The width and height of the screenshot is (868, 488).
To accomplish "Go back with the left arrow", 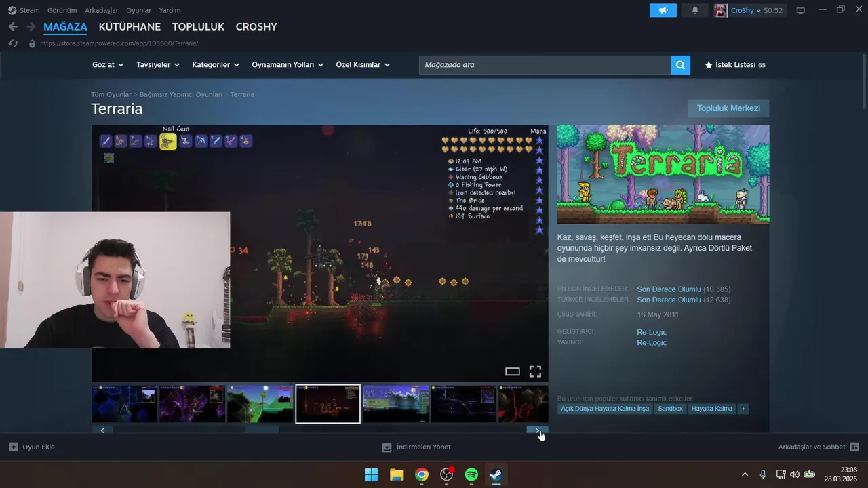I will (13, 26).
